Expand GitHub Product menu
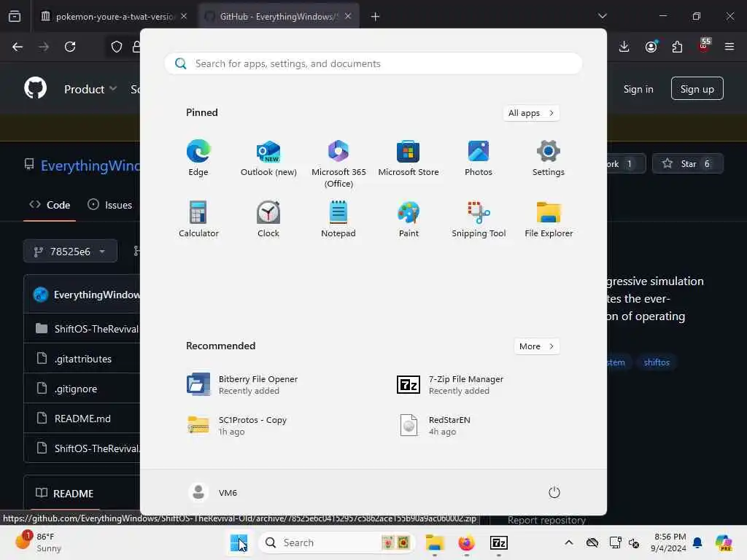The image size is (747, 560). 90,89
